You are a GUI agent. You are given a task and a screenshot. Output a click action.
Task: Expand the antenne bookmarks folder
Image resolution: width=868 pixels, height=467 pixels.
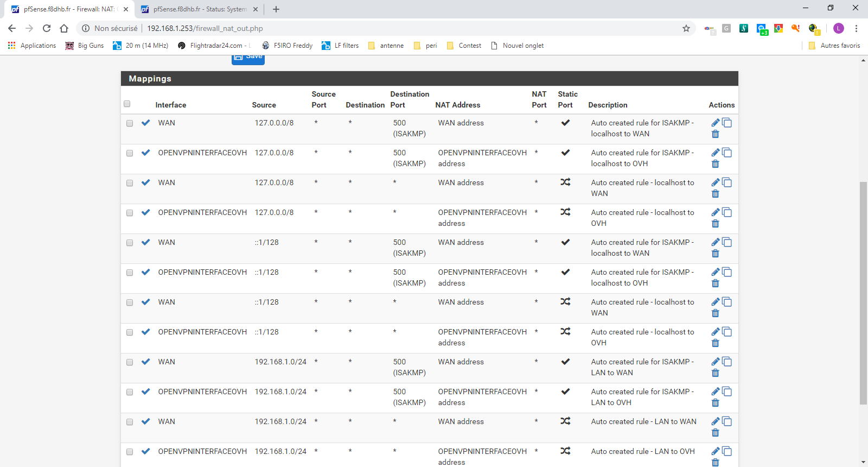coord(386,46)
